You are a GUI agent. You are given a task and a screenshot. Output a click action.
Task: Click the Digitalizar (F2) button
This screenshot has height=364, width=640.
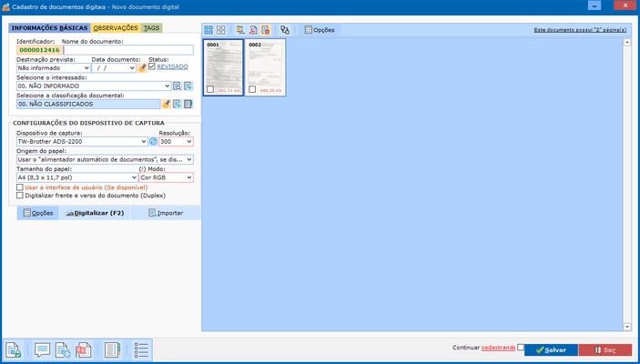pyautogui.click(x=95, y=213)
